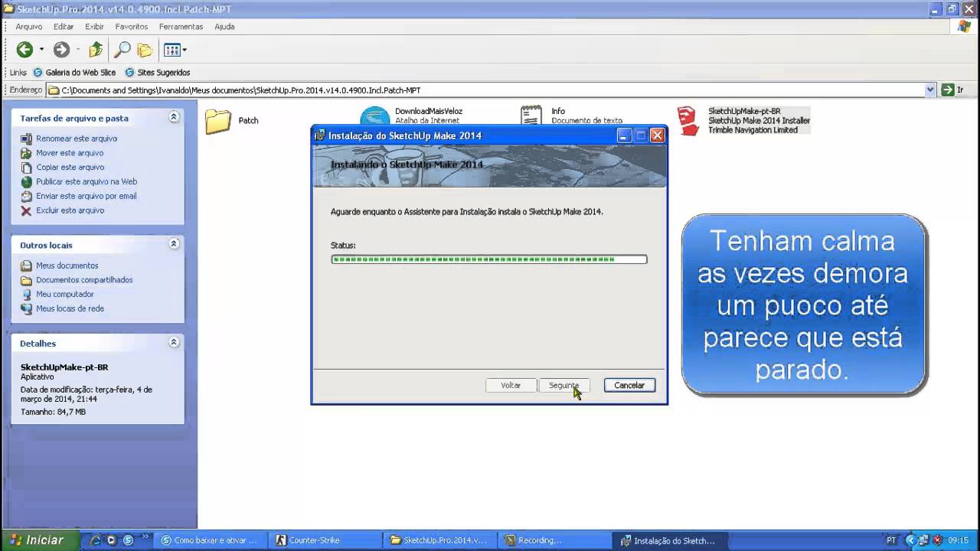Open the Favoritos menu

click(x=132, y=26)
